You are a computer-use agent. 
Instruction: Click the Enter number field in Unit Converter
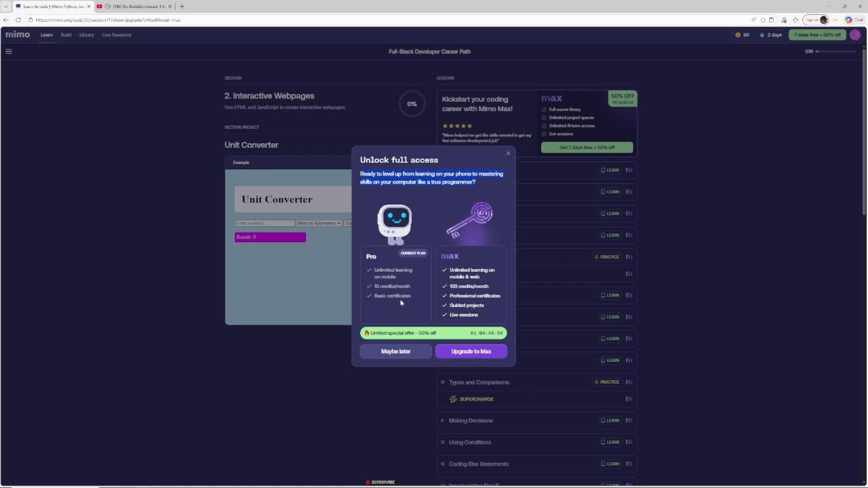(x=264, y=223)
